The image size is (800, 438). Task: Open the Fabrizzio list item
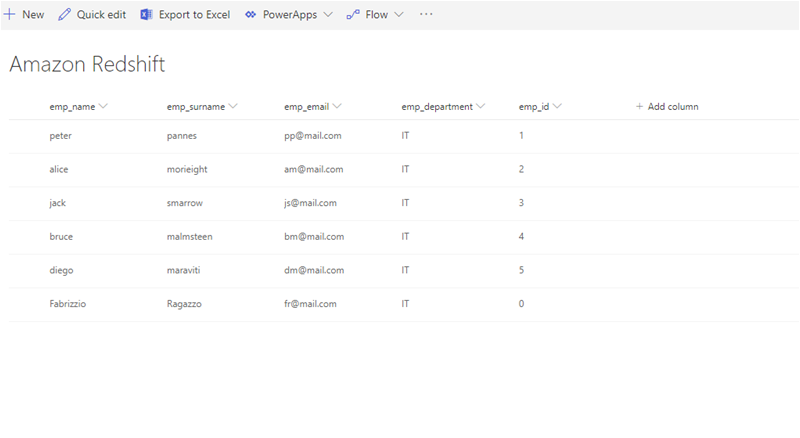(67, 304)
